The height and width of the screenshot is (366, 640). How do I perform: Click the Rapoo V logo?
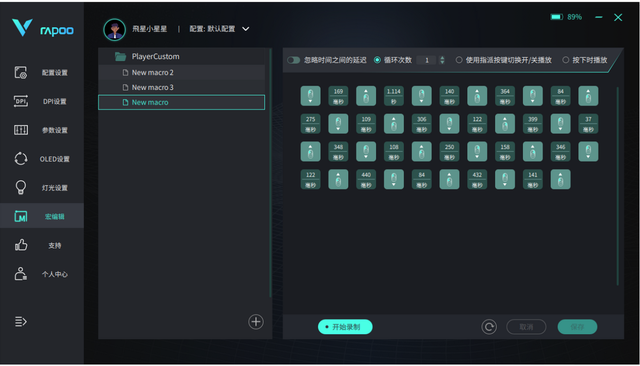tap(22, 27)
